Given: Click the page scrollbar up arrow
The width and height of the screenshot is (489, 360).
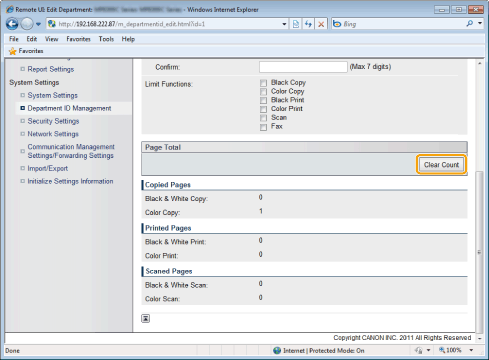Looking at the screenshot, I should point(480,63).
